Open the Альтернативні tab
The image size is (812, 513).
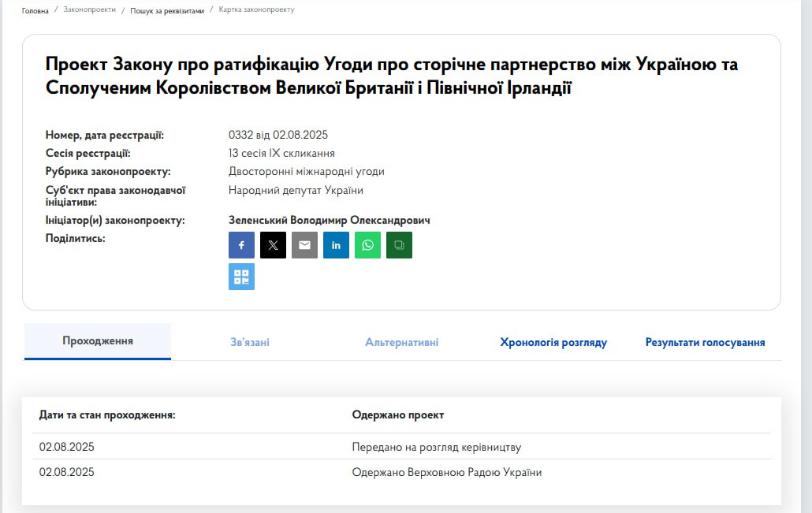(401, 342)
